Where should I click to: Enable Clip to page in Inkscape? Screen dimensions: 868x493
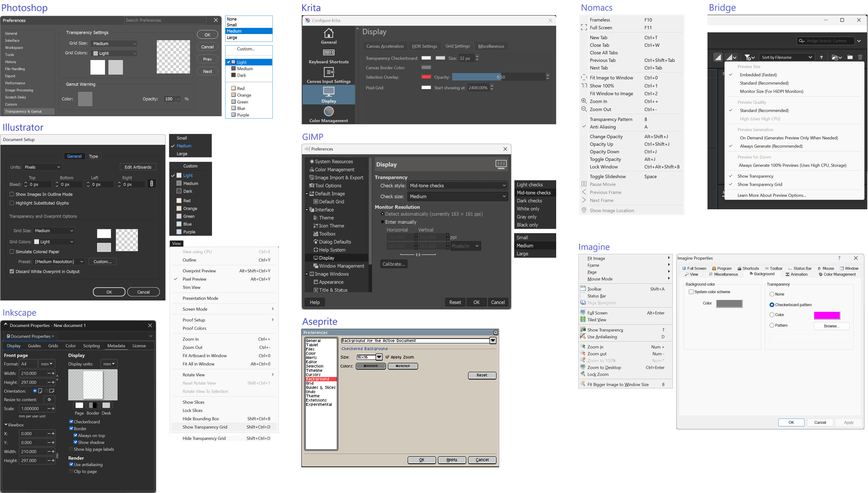click(x=71, y=471)
